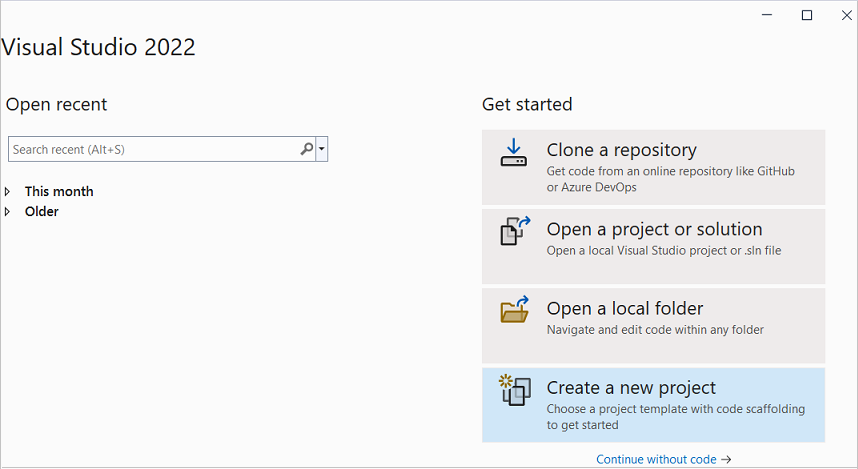
Task: Minimize the Visual Studio 2022 window
Action: coord(766,15)
